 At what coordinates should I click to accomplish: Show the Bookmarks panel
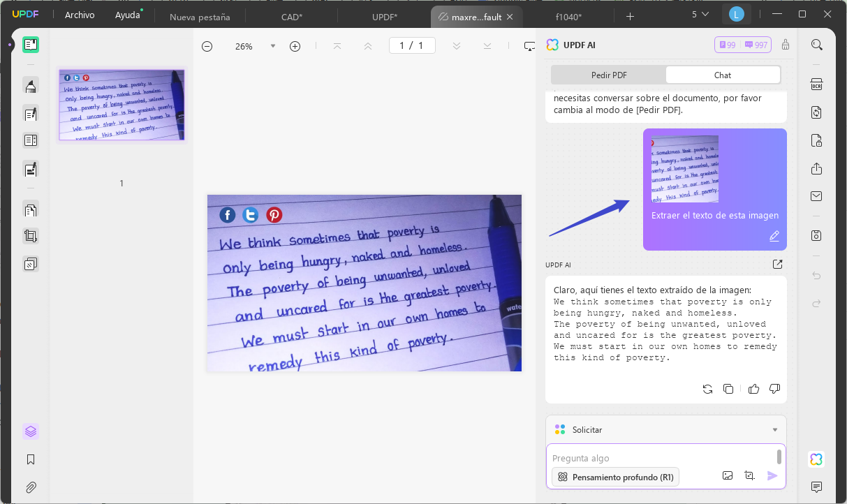30,459
